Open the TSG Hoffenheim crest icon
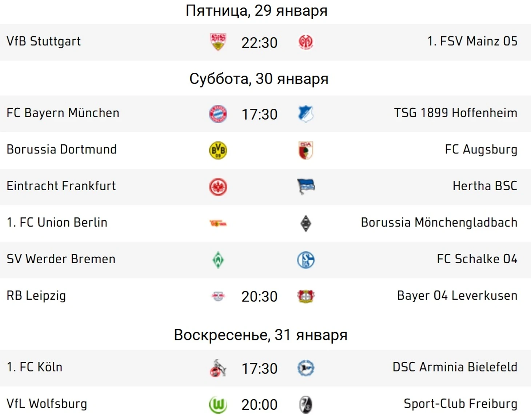Screen dimensions: 531x420 [x=306, y=114]
